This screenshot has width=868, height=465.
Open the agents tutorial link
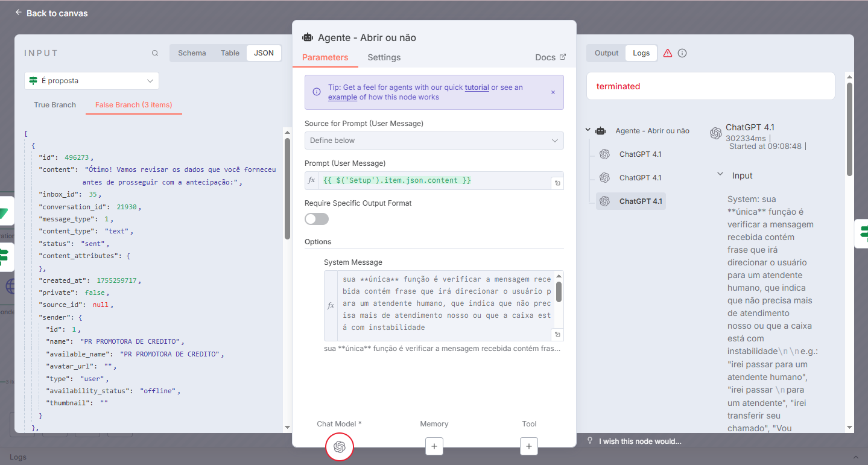(477, 87)
